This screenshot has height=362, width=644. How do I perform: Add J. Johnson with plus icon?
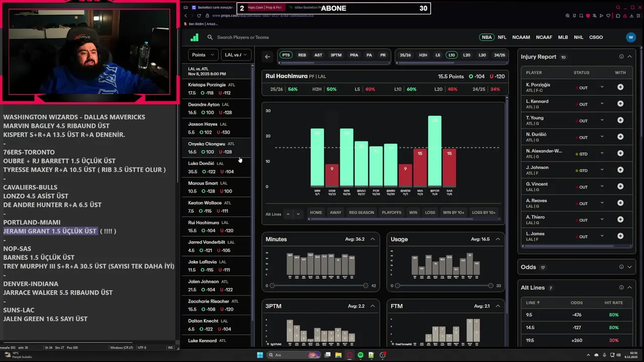point(620,170)
